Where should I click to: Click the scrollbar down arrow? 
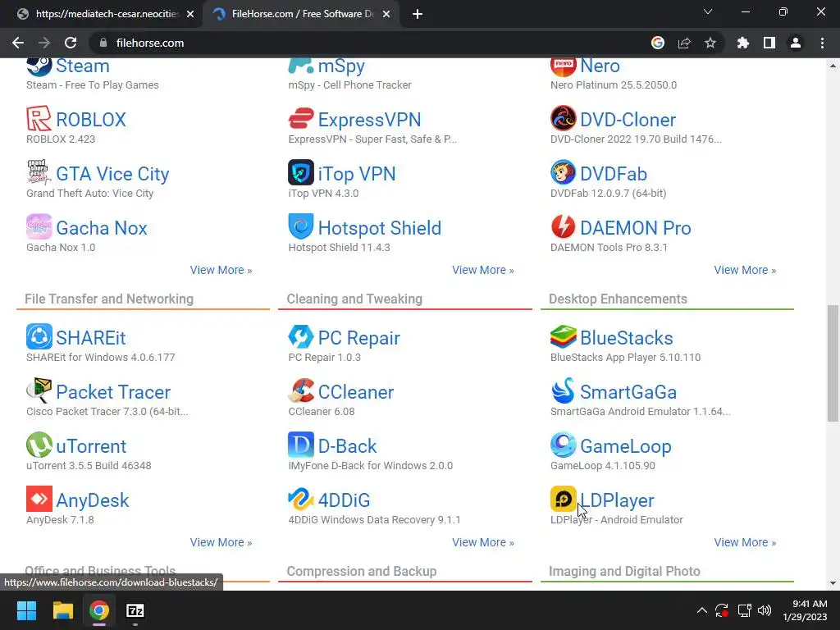[833, 583]
